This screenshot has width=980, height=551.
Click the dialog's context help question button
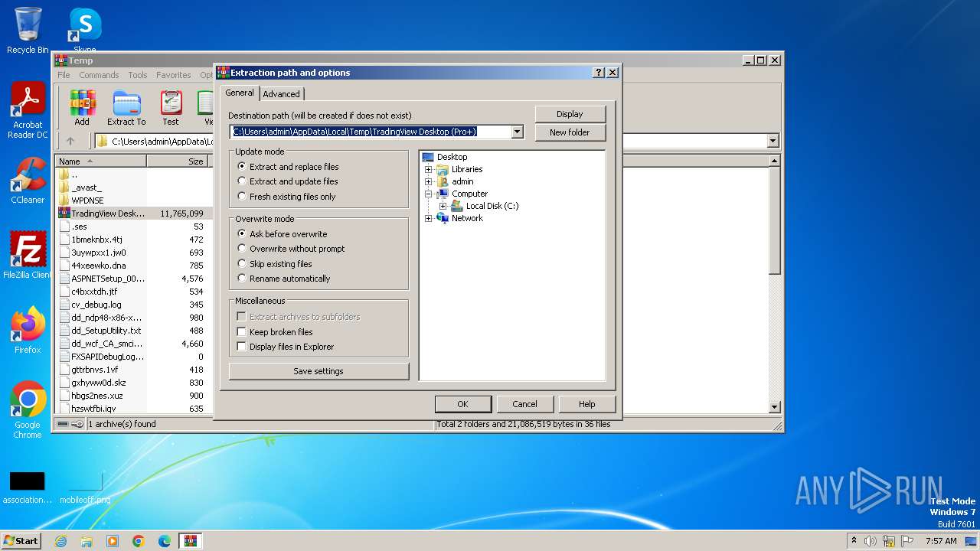coord(599,73)
